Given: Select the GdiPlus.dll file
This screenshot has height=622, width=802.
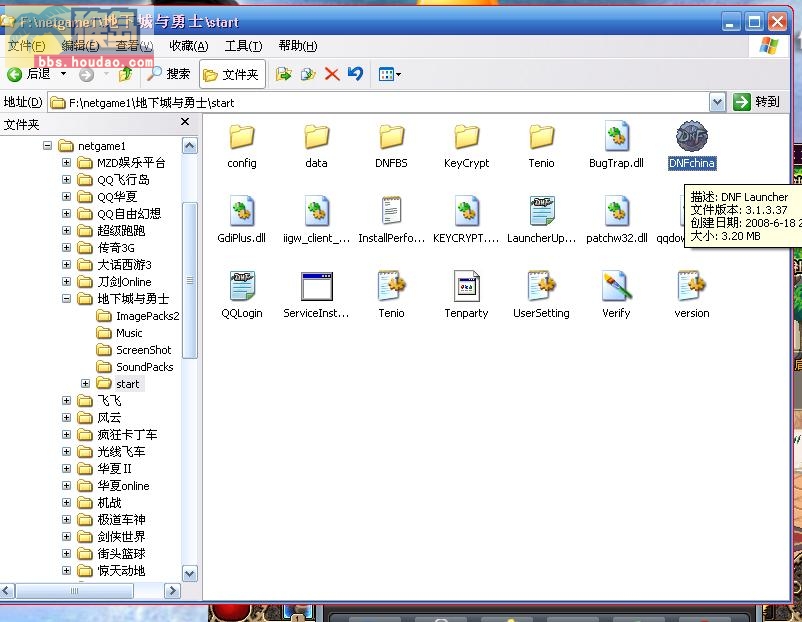Looking at the screenshot, I should (241, 211).
